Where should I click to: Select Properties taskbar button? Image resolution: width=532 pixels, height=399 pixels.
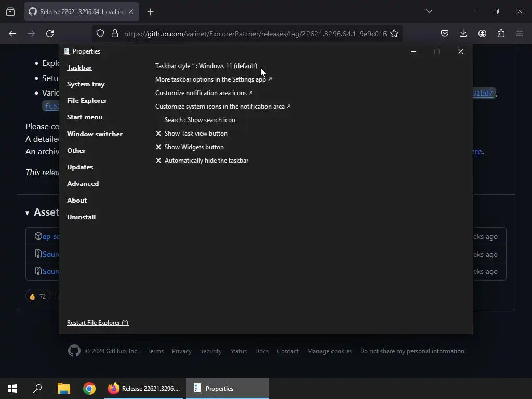pos(228,389)
